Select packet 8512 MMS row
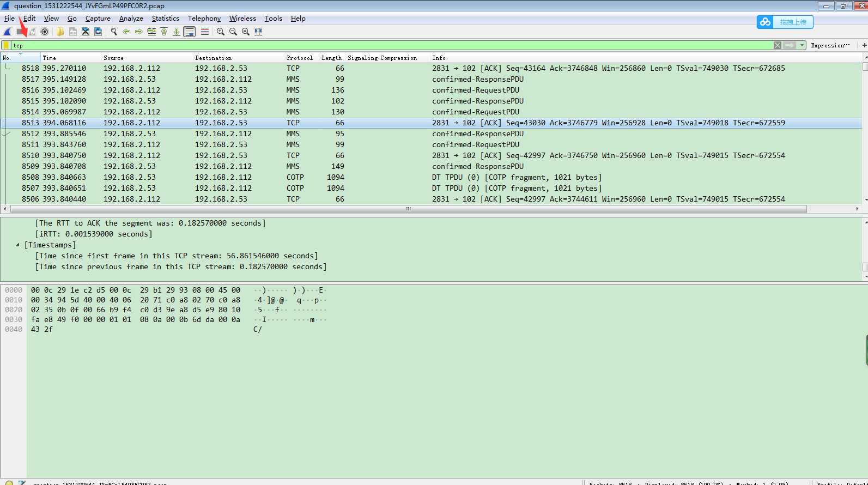This screenshot has height=485, width=868. point(431,134)
